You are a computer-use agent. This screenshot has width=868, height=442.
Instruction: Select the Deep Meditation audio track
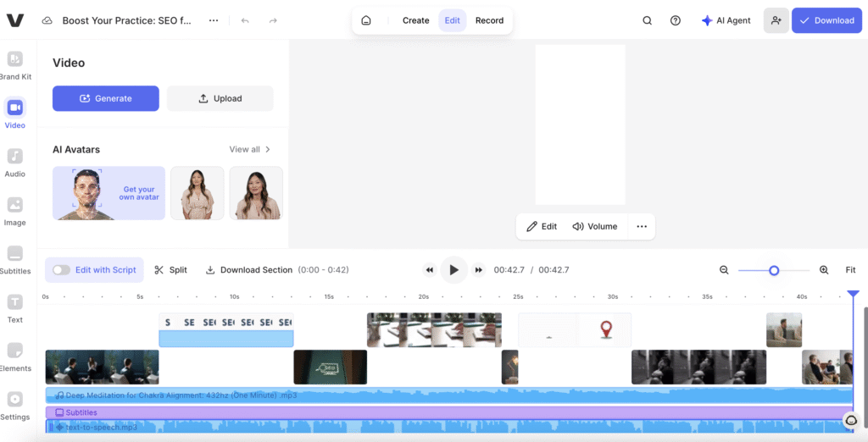(x=448, y=395)
